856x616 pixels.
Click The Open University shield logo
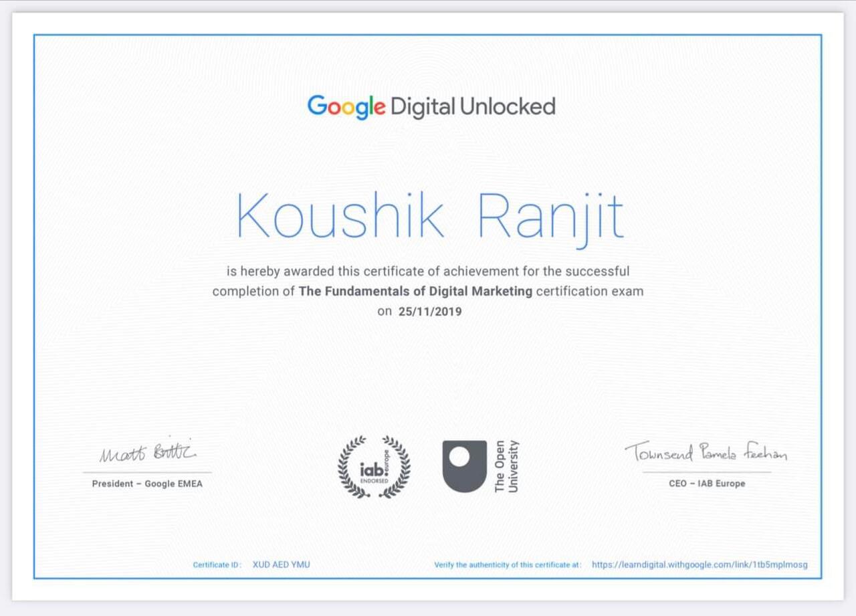[465, 466]
